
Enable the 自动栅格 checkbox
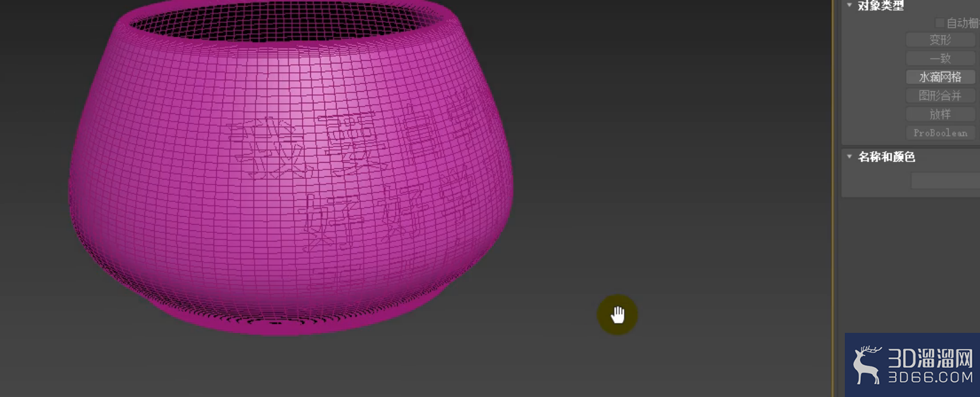[939, 23]
